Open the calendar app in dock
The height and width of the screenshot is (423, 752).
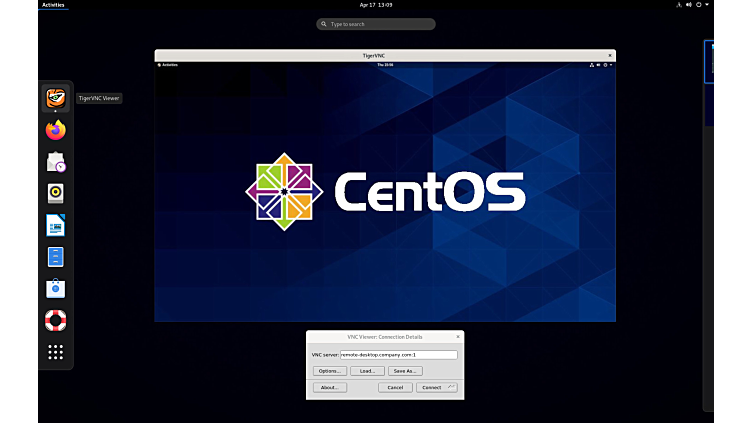[x=56, y=162]
